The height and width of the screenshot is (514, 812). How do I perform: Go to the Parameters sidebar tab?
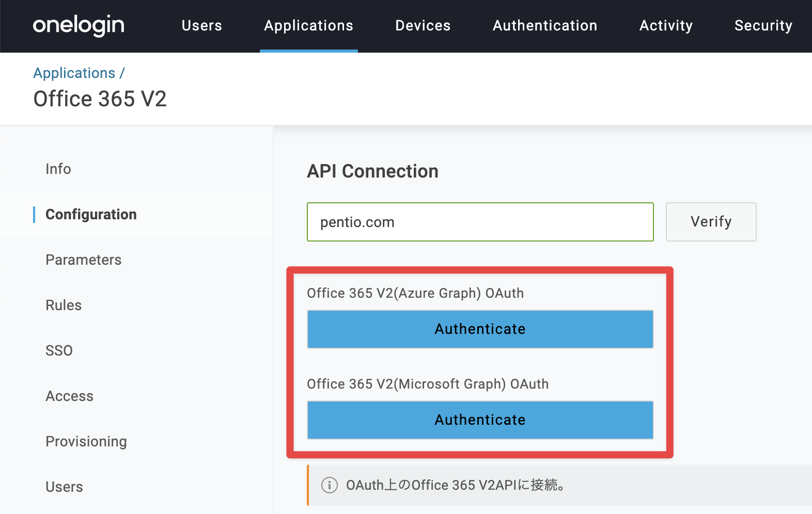84,260
